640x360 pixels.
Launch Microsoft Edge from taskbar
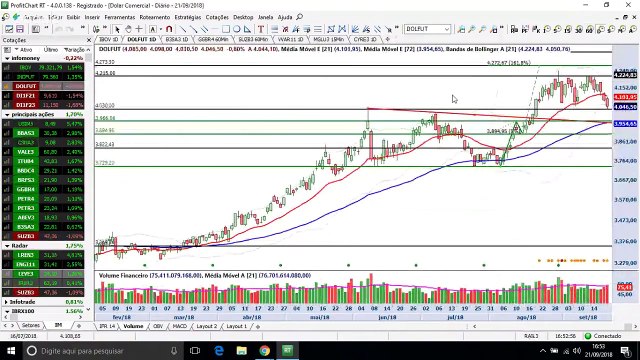219,351
